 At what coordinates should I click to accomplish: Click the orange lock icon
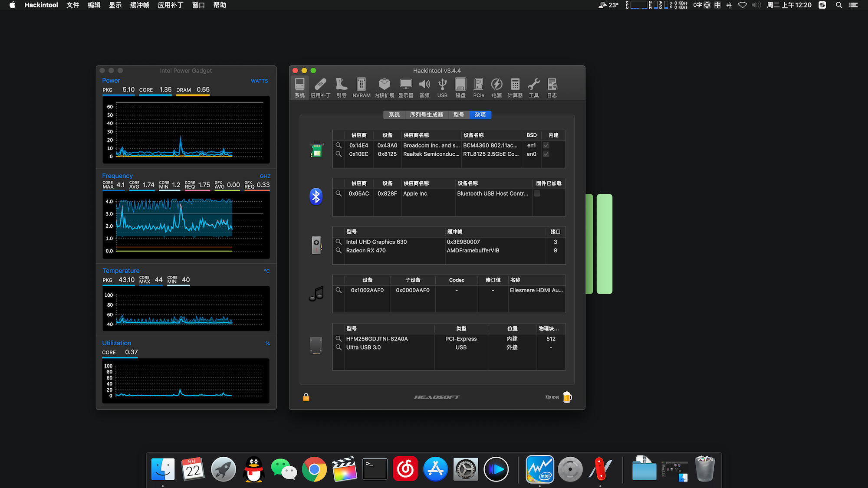(306, 397)
